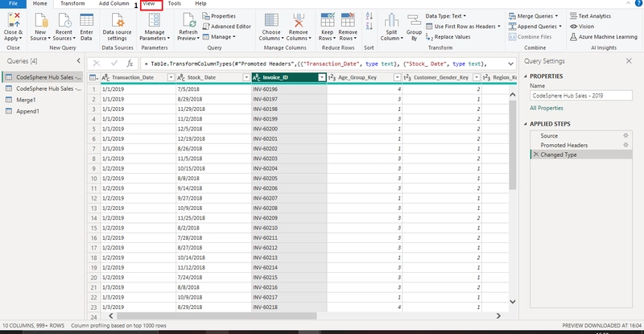Delete the Changed Type applied step
Screen dimensions: 644x334
click(535, 155)
